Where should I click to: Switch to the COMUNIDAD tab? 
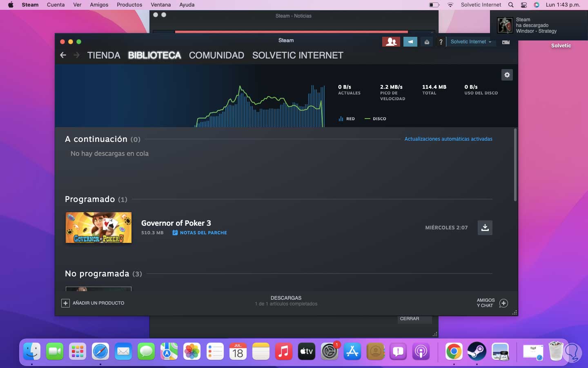tap(216, 55)
